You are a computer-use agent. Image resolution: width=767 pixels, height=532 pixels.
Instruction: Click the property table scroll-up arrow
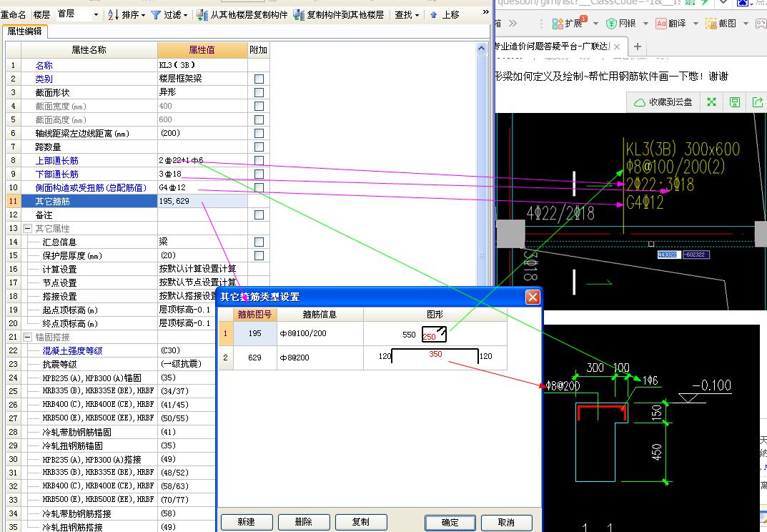pyautogui.click(x=481, y=48)
